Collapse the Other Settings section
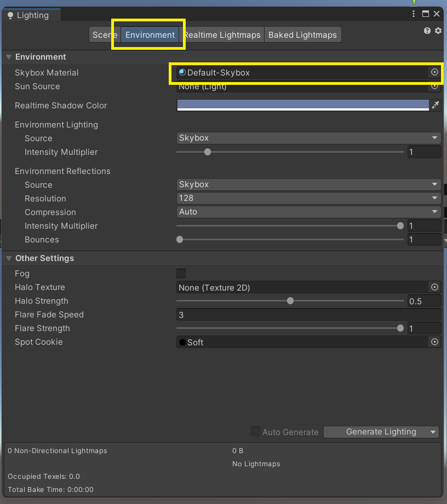This screenshot has height=504, width=447. click(9, 258)
